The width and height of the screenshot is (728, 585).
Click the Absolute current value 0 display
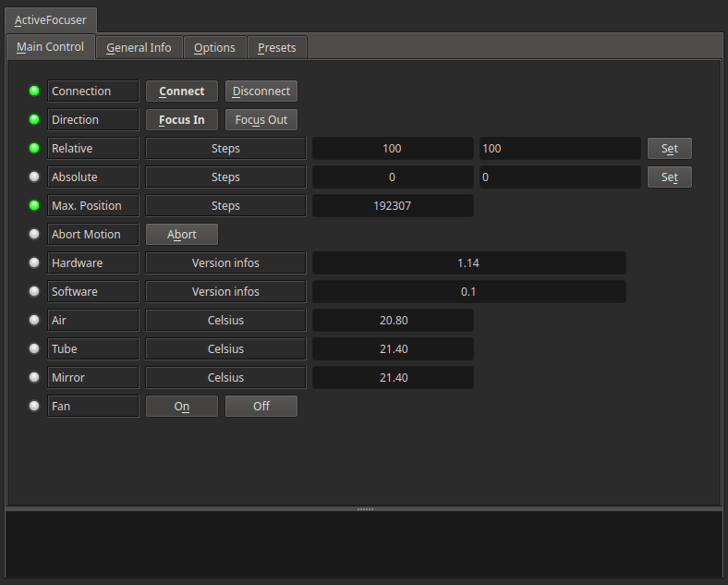[x=393, y=177]
